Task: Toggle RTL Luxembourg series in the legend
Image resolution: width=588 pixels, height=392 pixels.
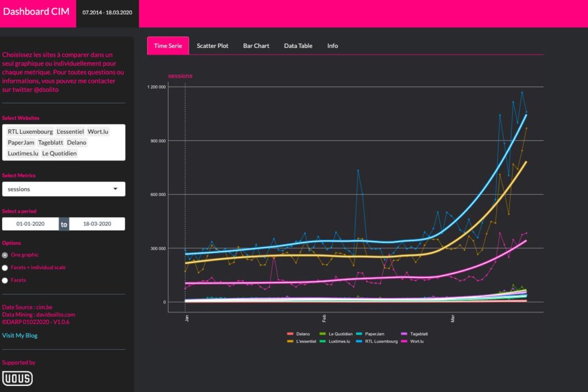Action: [381, 341]
